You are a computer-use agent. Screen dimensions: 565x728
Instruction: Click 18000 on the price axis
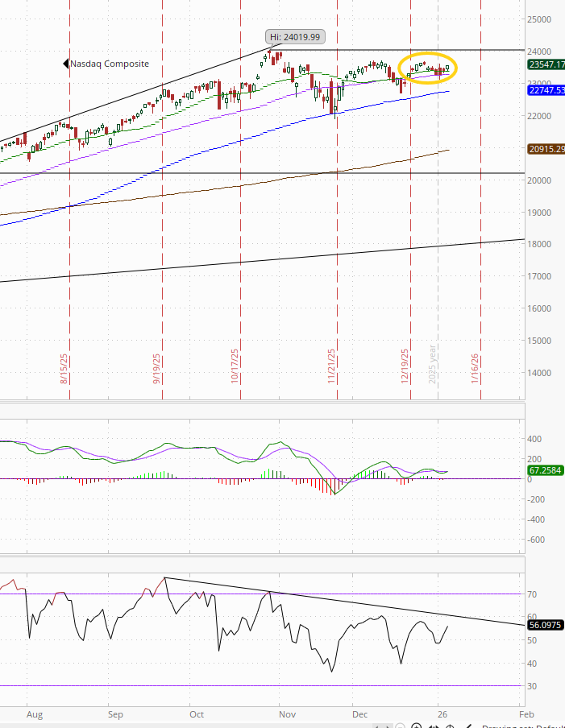coord(539,244)
